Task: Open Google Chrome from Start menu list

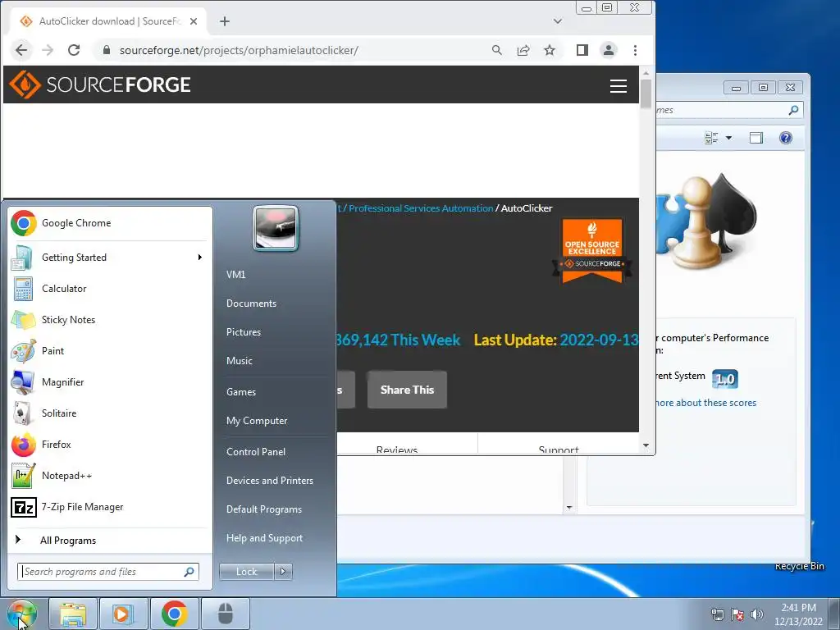Action: pos(110,223)
